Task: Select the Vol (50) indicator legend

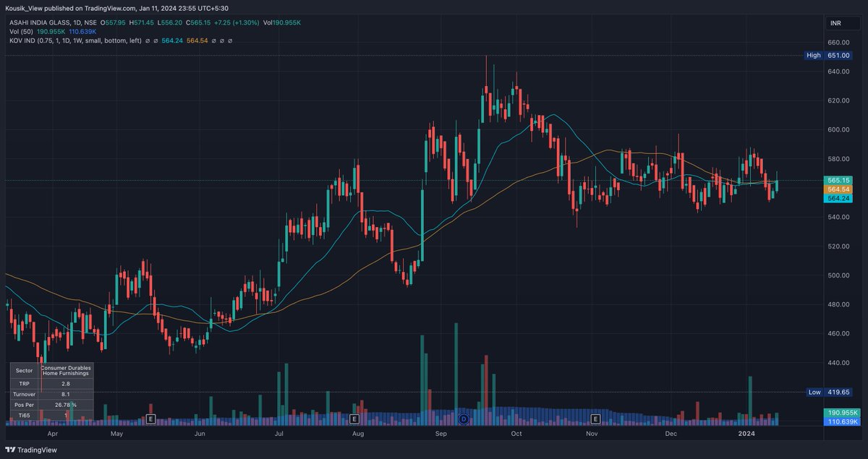Action: point(20,32)
